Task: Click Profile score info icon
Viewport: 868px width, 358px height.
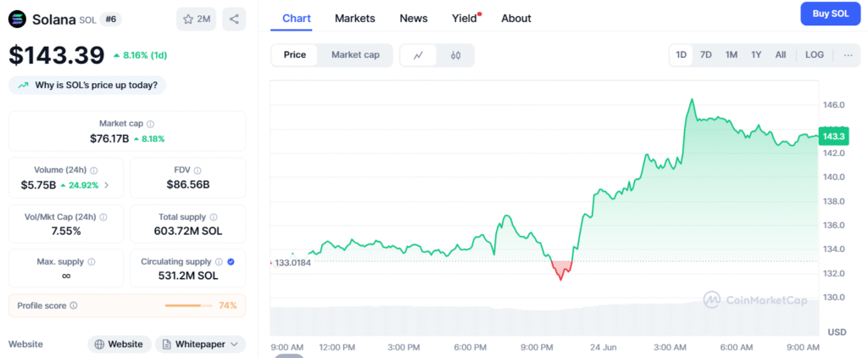Action: (74, 305)
